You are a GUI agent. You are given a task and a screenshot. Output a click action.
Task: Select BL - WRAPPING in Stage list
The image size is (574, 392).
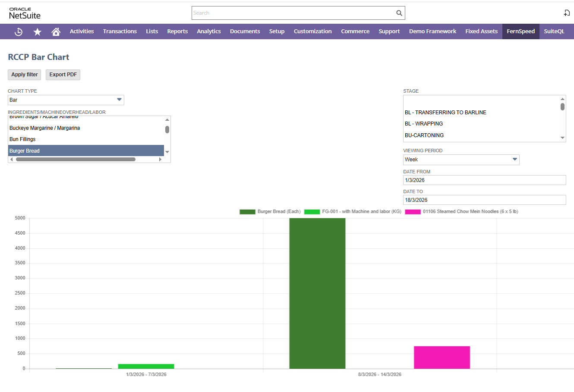point(424,124)
